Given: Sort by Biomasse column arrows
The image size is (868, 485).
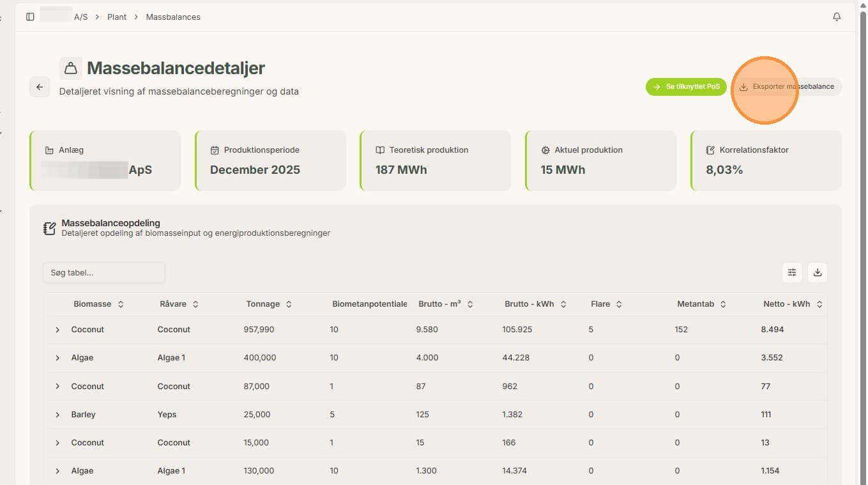Looking at the screenshot, I should (x=121, y=304).
